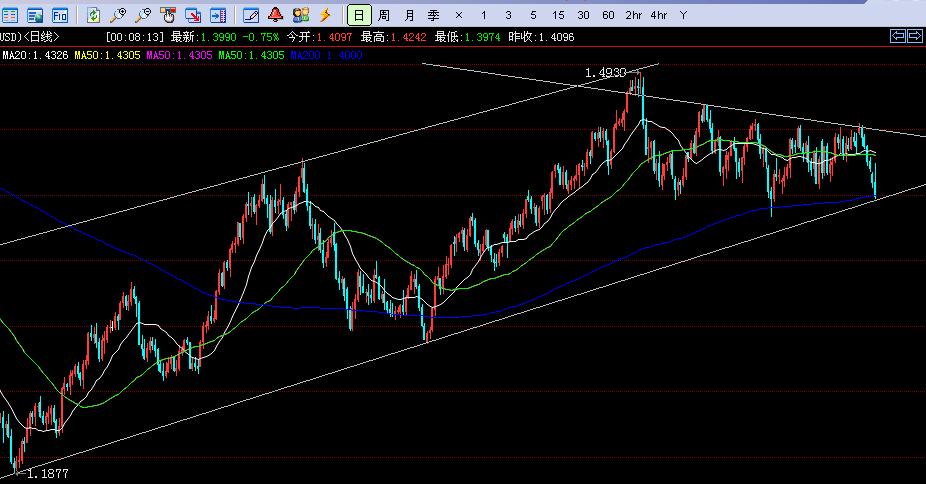Switch to 3-minute chart

[508, 15]
